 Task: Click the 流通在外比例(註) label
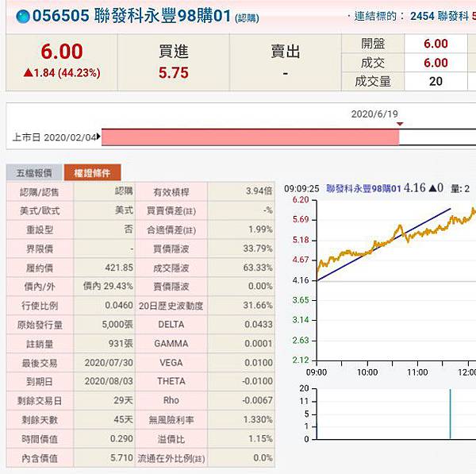tap(171, 458)
